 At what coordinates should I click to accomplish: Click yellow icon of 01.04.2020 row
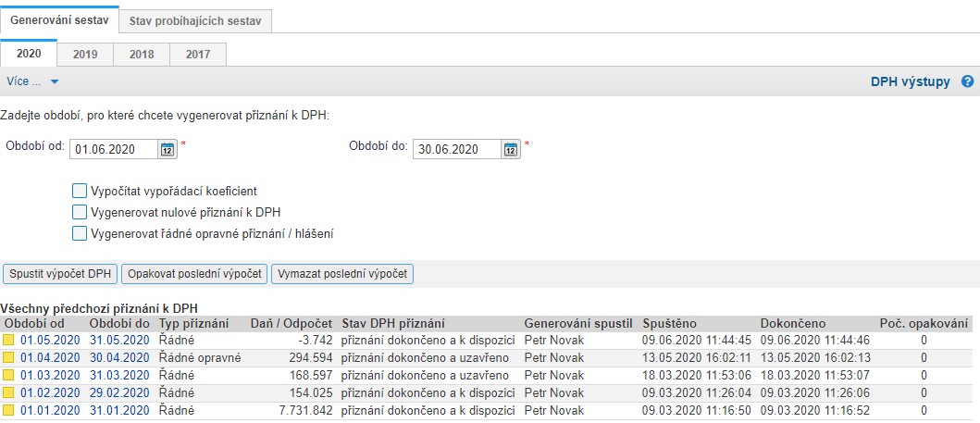pyautogui.click(x=8, y=357)
